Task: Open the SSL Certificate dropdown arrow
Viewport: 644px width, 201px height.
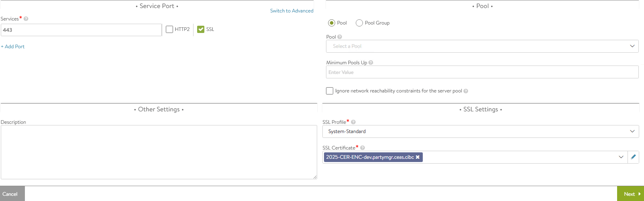Action: point(621,157)
